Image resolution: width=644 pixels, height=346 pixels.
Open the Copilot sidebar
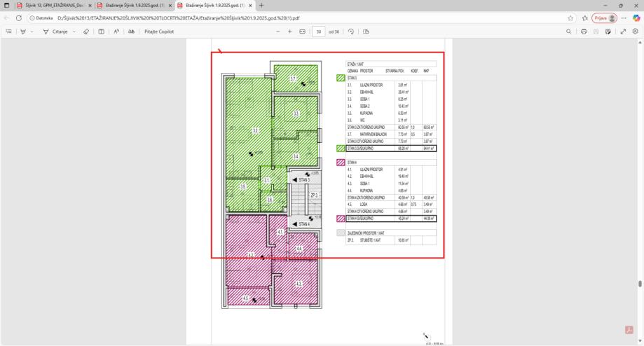tap(636, 18)
